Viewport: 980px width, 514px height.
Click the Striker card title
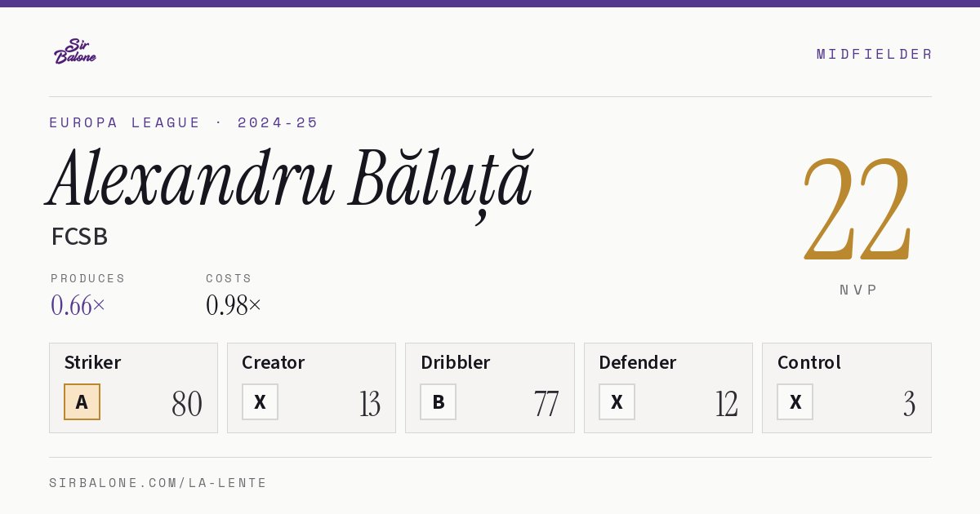point(92,362)
